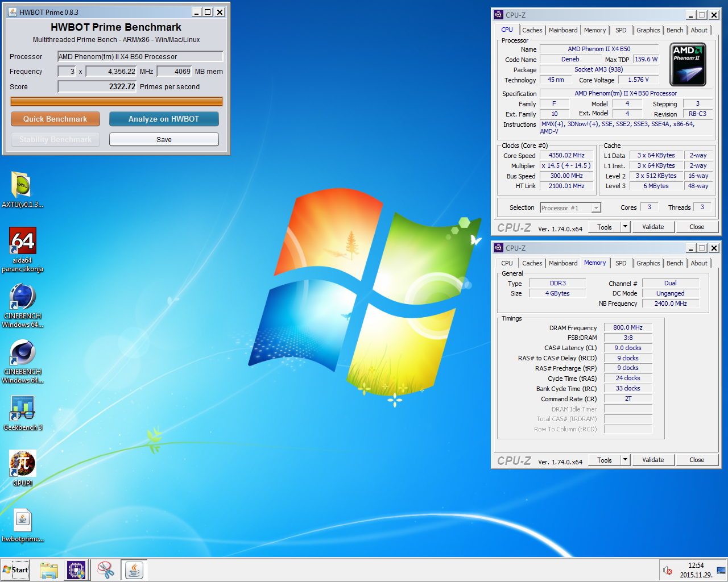Click the Processor name field in HWBOT Prime
728x582 pixels.
click(140, 56)
